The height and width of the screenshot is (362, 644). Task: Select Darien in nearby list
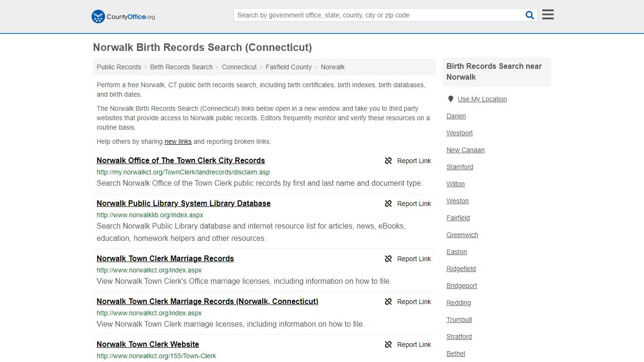pos(456,116)
